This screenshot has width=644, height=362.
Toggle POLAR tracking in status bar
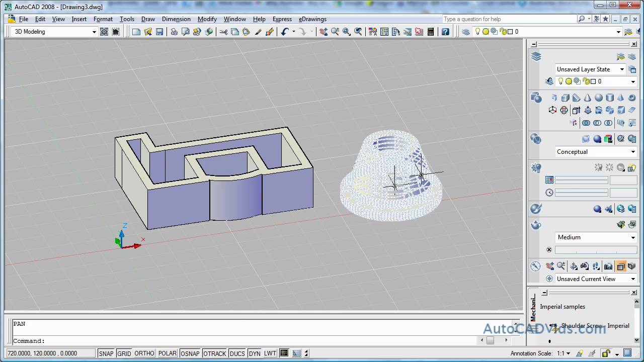pyautogui.click(x=168, y=353)
